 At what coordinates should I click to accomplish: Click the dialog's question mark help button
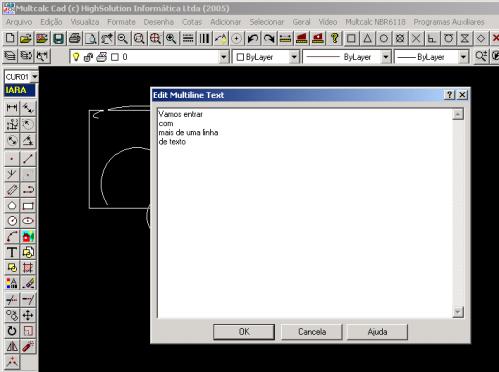point(449,95)
